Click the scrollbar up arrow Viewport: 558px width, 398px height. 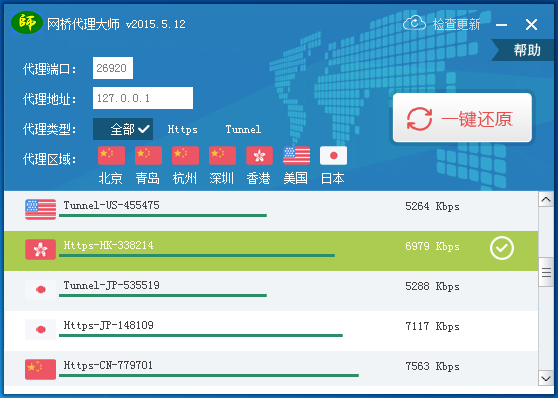pos(546,199)
